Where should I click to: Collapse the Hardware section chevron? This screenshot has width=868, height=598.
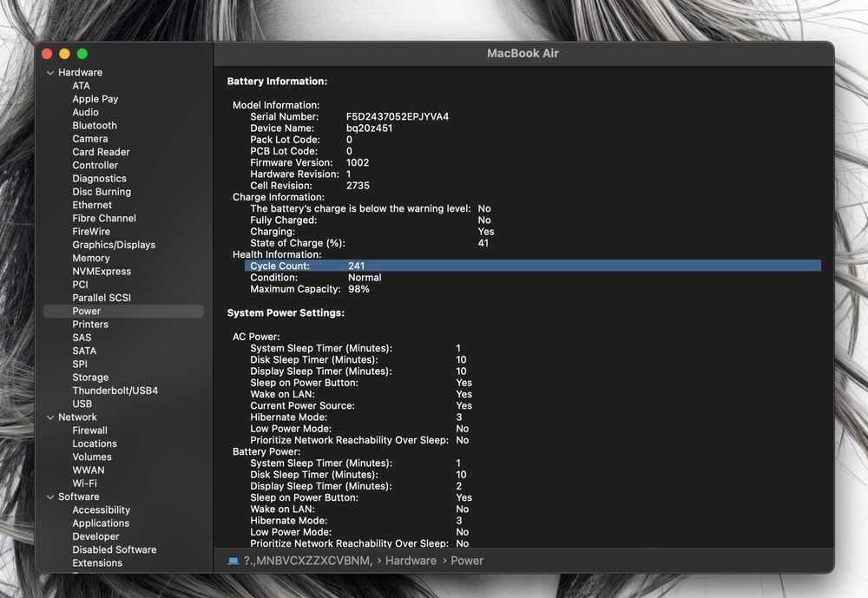click(50, 73)
